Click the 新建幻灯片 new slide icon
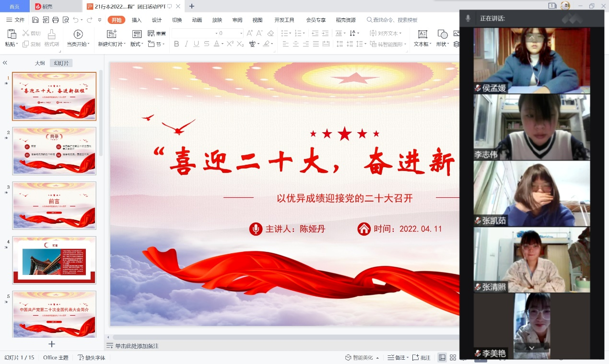The height and width of the screenshot is (364, 609). (112, 34)
